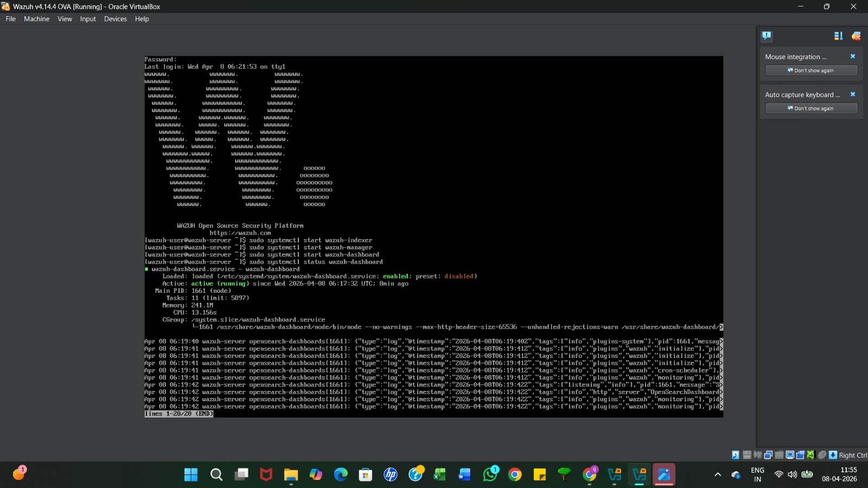Open the File menu
The width and height of the screenshot is (868, 488).
pos(11,19)
